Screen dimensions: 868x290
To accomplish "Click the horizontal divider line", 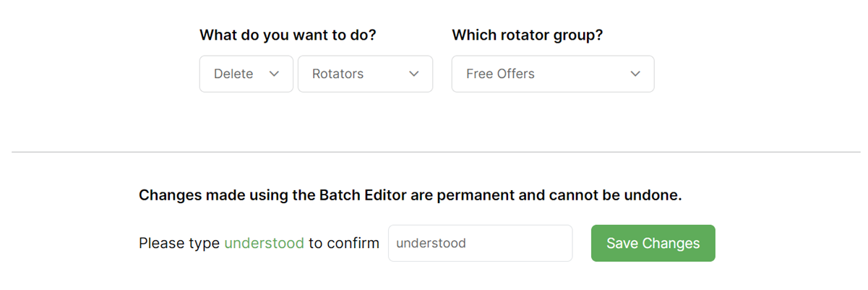I will pos(435,152).
